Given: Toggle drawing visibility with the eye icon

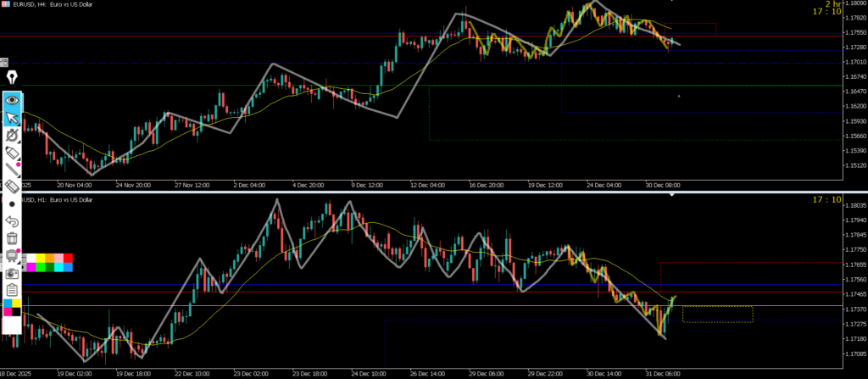Looking at the screenshot, I should coord(13,100).
